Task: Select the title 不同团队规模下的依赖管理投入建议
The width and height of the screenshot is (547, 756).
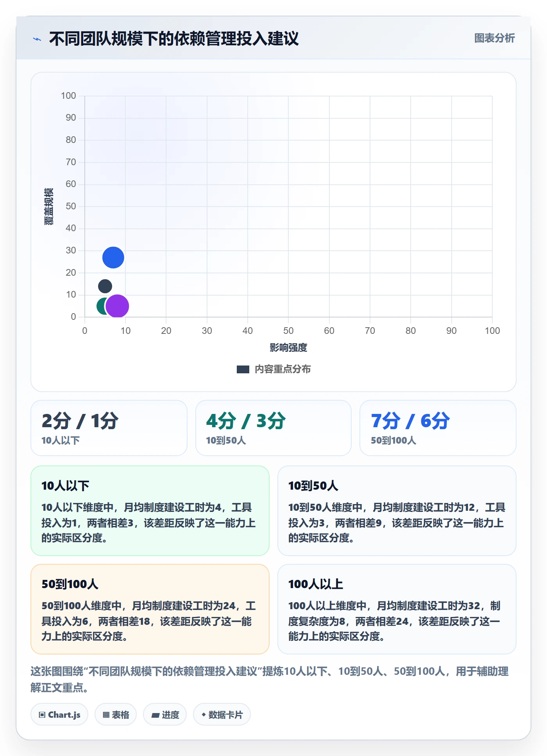Action: click(174, 39)
